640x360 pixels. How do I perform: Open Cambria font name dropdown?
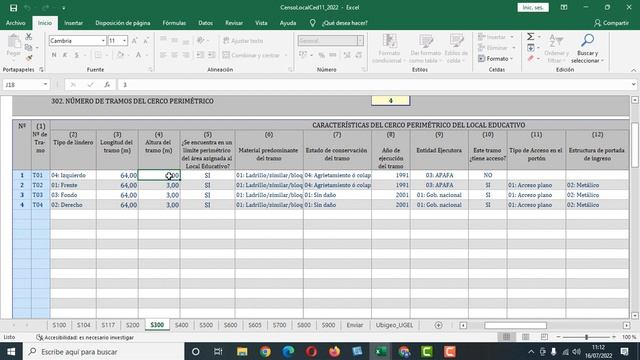tap(103, 41)
